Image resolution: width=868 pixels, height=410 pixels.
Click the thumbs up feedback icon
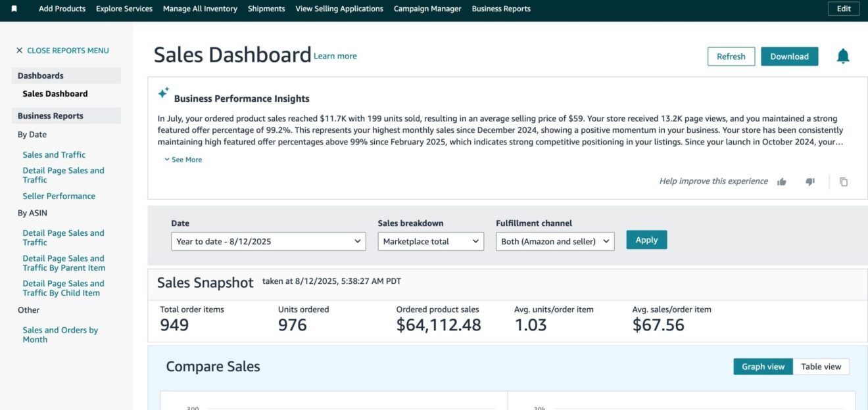(781, 181)
